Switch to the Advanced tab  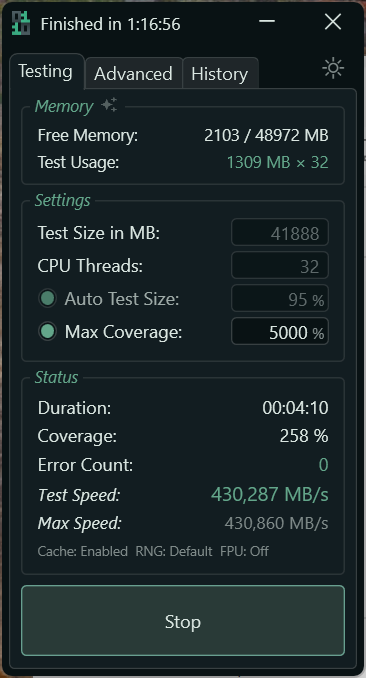[133, 74]
